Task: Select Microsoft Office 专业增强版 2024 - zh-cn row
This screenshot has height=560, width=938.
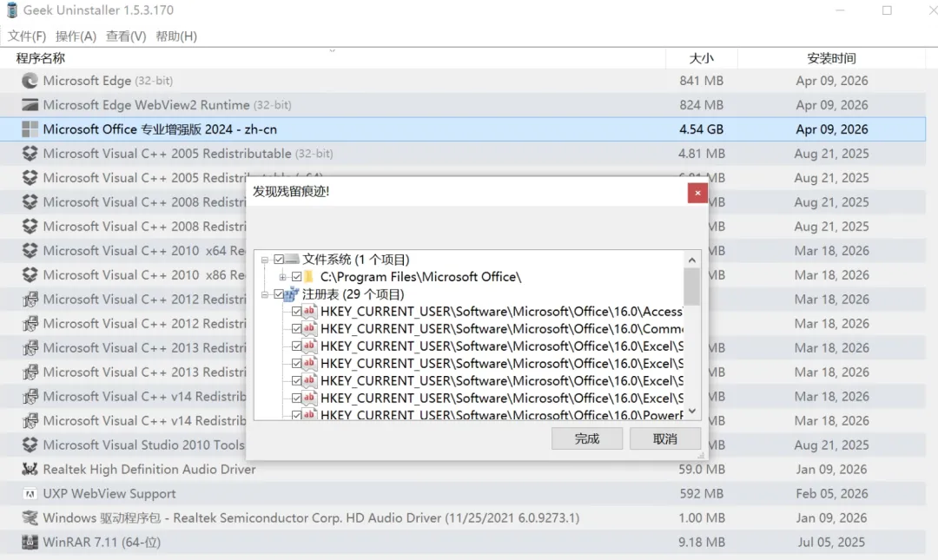Action: coord(462,129)
